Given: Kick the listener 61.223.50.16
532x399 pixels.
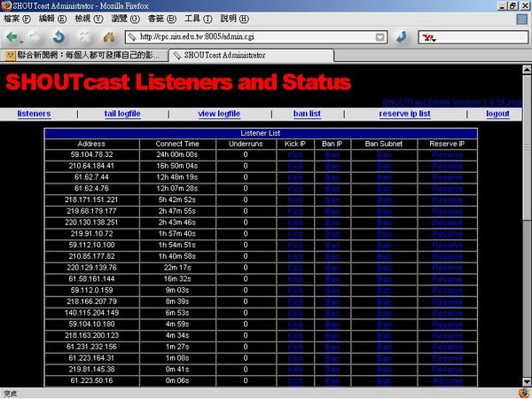Looking at the screenshot, I should (x=295, y=381).
